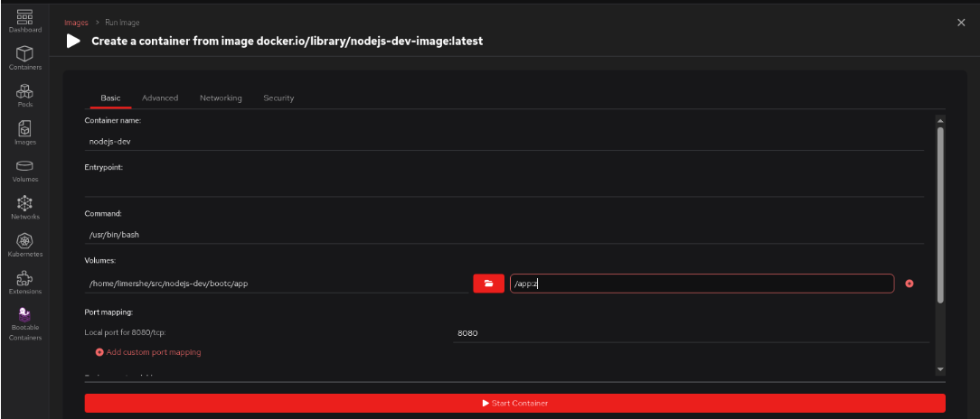Image resolution: width=980 pixels, height=419 pixels.
Task: Open Extensions in the sidebar
Action: pyautogui.click(x=25, y=282)
